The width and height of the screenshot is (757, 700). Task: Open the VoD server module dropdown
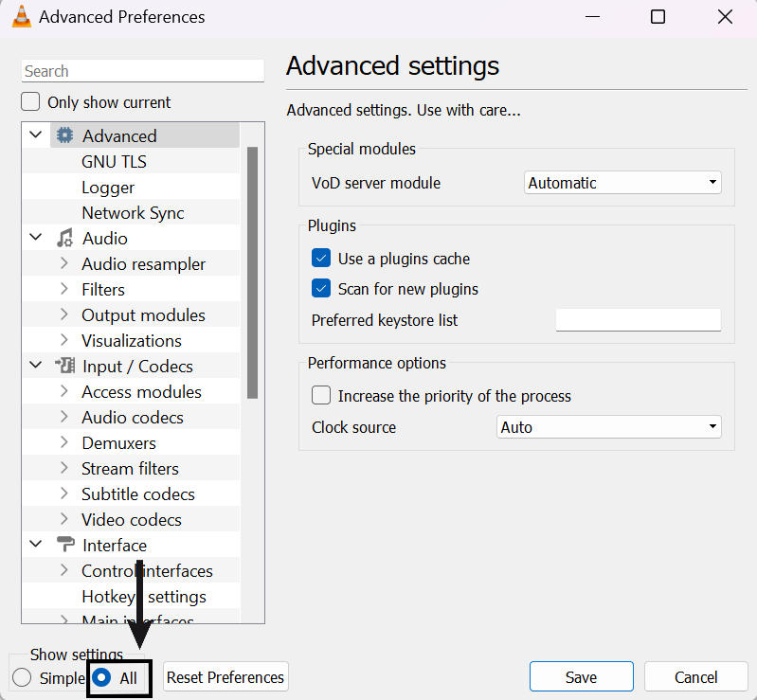(622, 183)
